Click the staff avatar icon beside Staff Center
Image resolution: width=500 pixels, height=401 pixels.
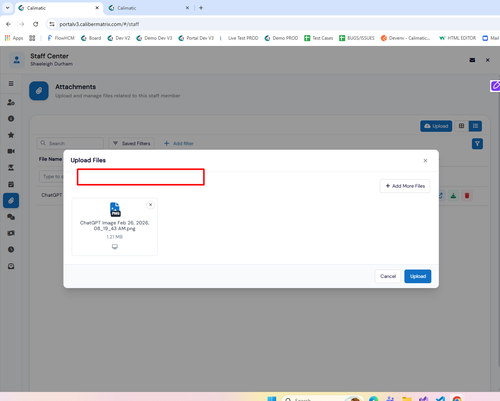tap(16, 60)
